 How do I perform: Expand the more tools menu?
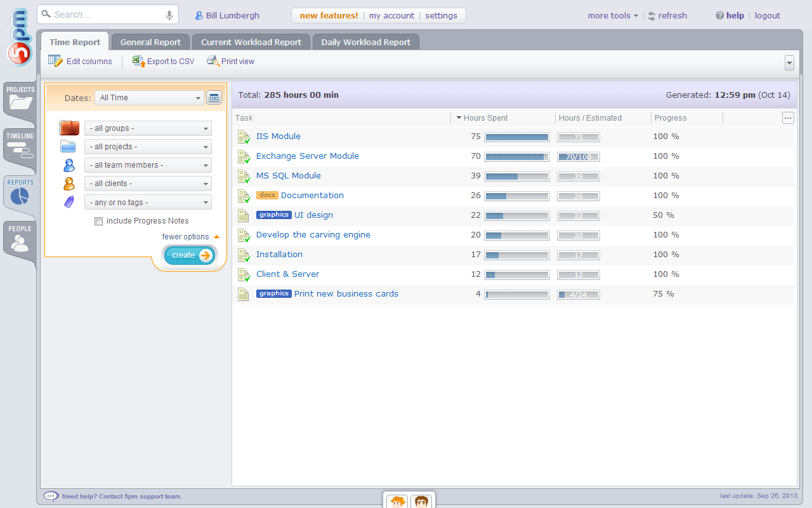tap(613, 16)
